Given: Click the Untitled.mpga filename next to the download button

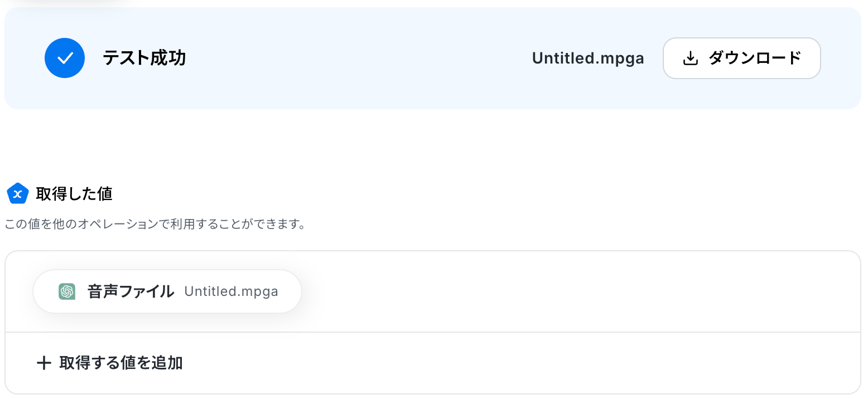Looking at the screenshot, I should [588, 58].
